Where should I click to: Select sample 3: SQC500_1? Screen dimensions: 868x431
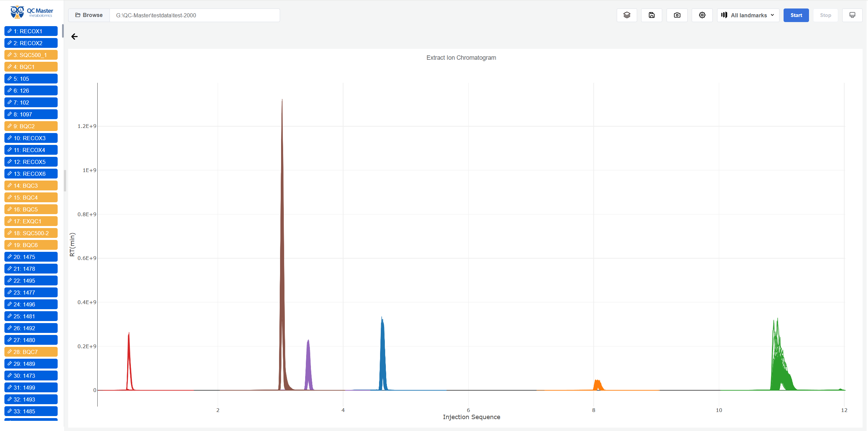(31, 55)
